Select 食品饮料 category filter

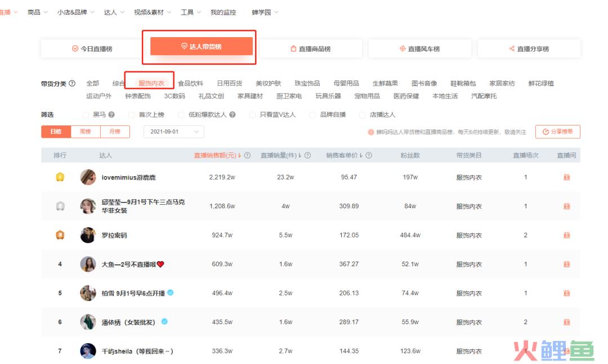point(190,83)
